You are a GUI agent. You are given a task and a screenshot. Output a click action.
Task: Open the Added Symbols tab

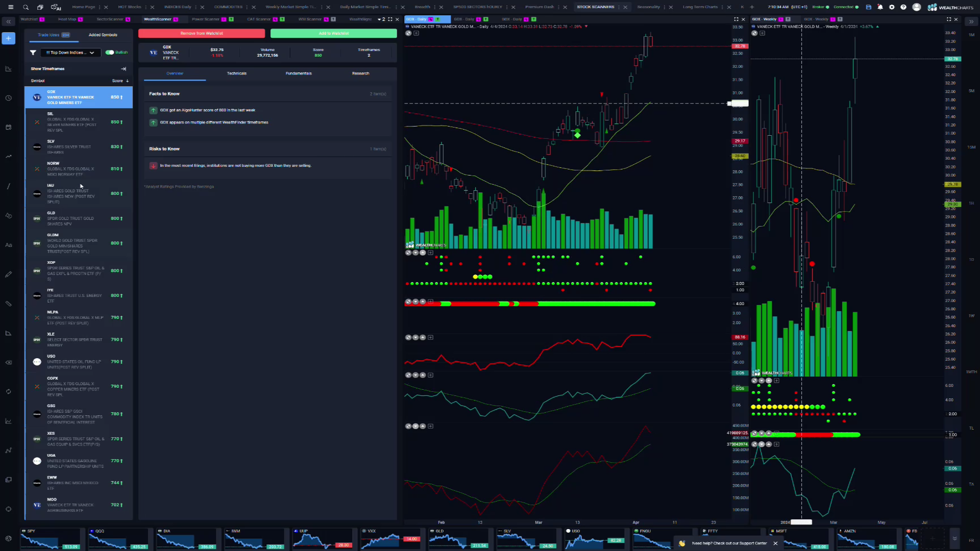pyautogui.click(x=103, y=35)
